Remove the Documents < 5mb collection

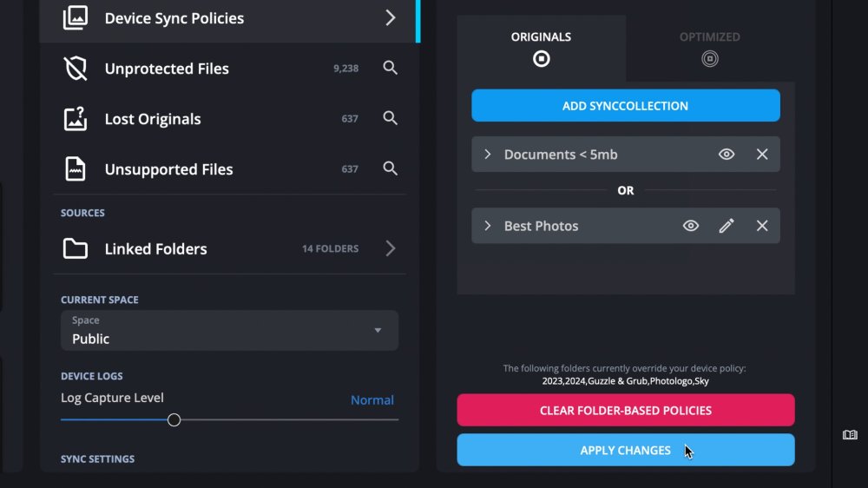tap(762, 155)
